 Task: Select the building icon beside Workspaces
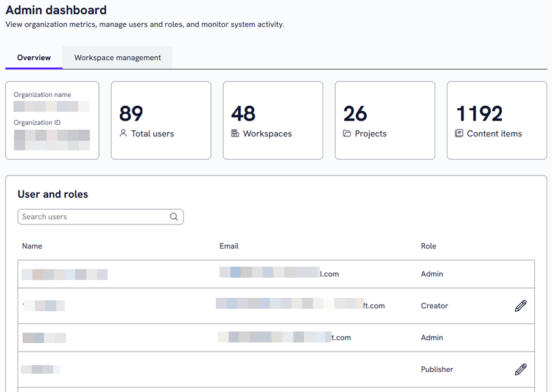pyautogui.click(x=235, y=133)
